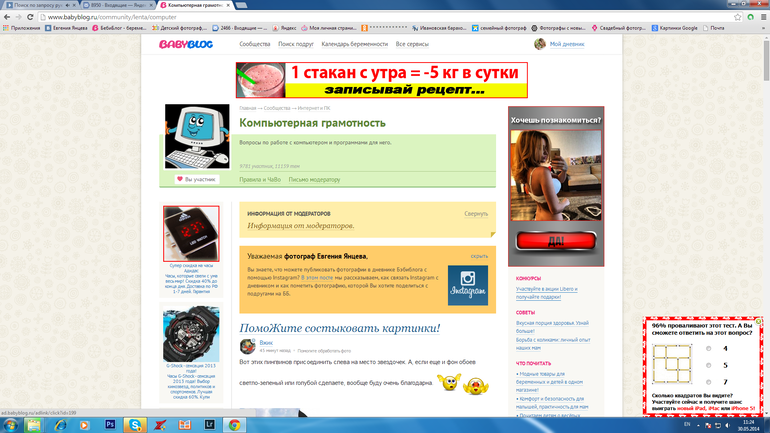Viewport: 770px width, 433px height.
Task: Select answer 7 radio button in the ad
Action: coord(708,382)
